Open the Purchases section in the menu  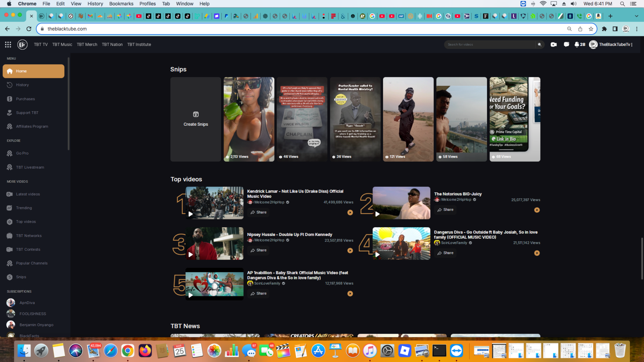pyautogui.click(x=10, y=99)
